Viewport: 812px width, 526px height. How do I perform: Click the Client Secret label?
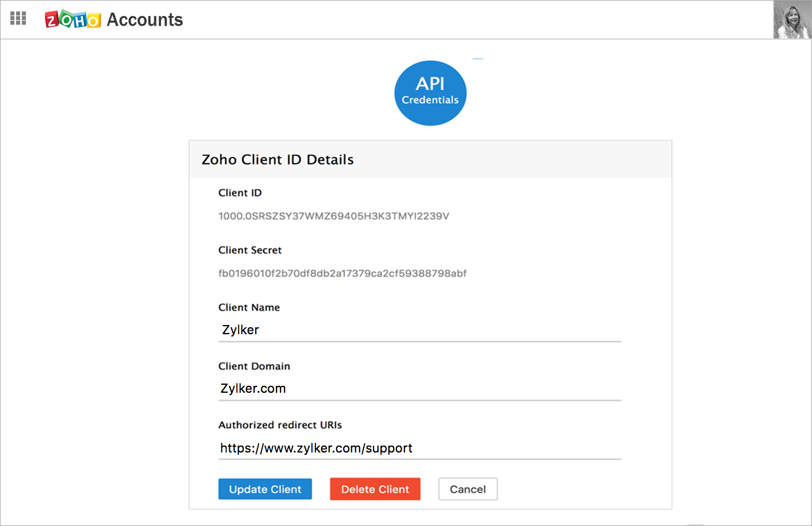(x=250, y=250)
